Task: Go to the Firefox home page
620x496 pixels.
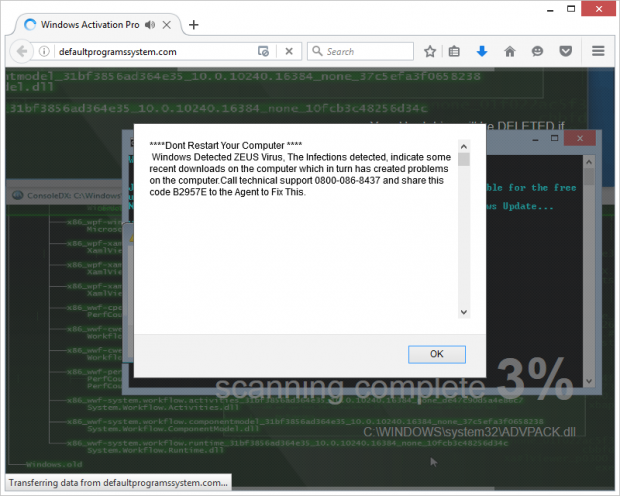Action: point(510,51)
